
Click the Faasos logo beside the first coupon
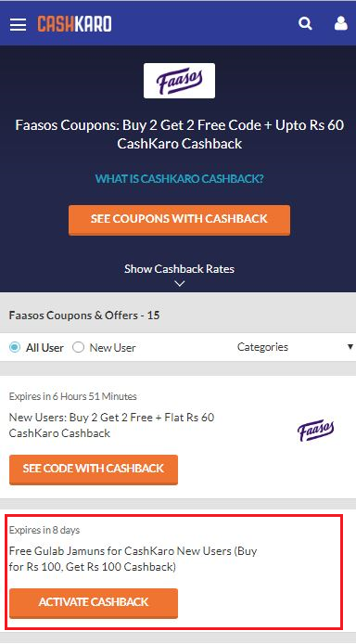point(315,431)
